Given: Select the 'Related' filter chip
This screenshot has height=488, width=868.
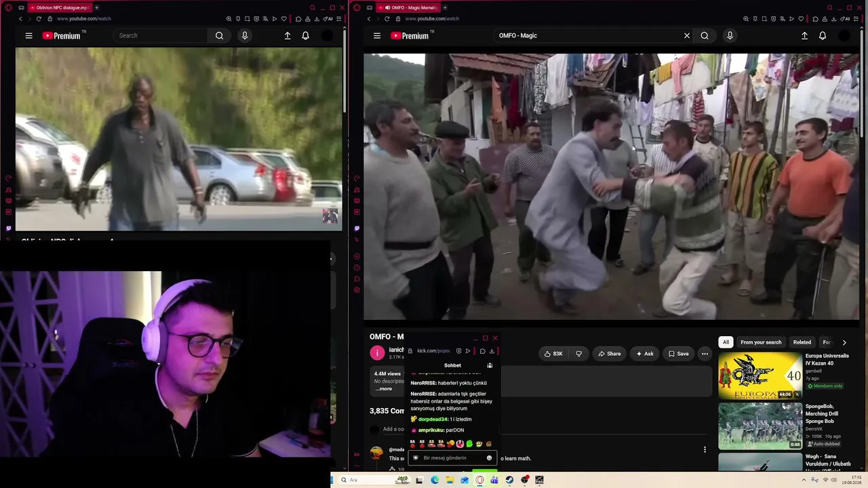Looking at the screenshot, I should [802, 342].
